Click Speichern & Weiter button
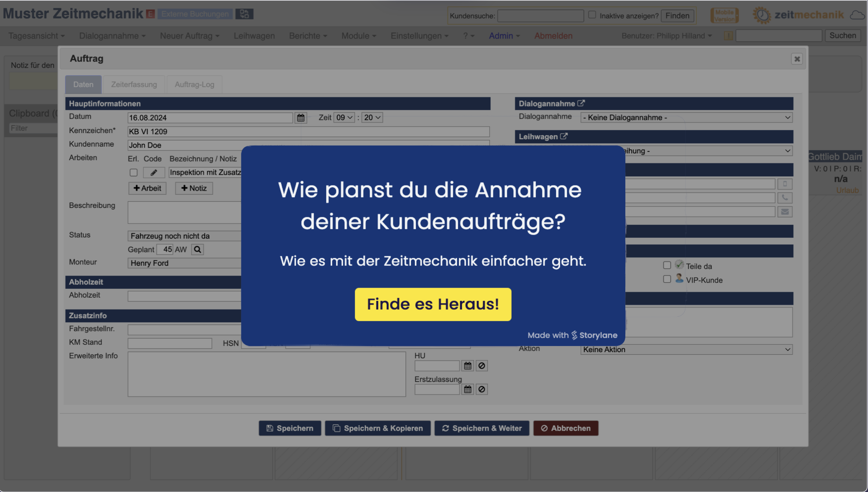 pyautogui.click(x=482, y=428)
